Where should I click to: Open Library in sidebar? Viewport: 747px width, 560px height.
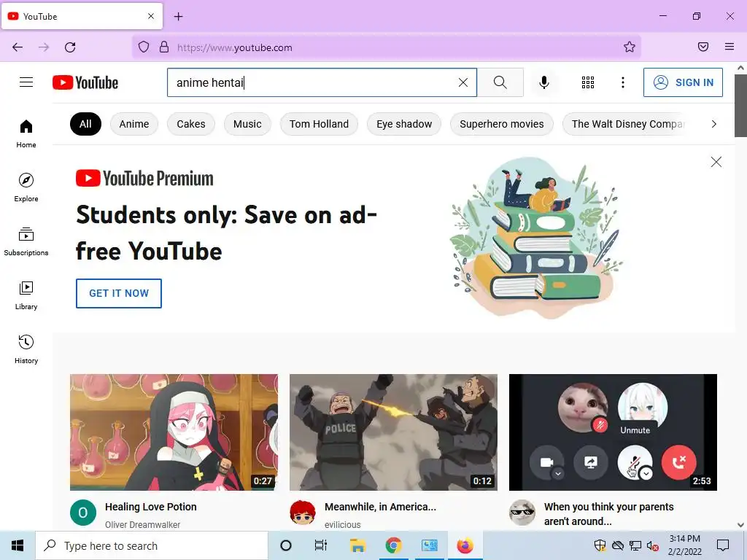26,296
